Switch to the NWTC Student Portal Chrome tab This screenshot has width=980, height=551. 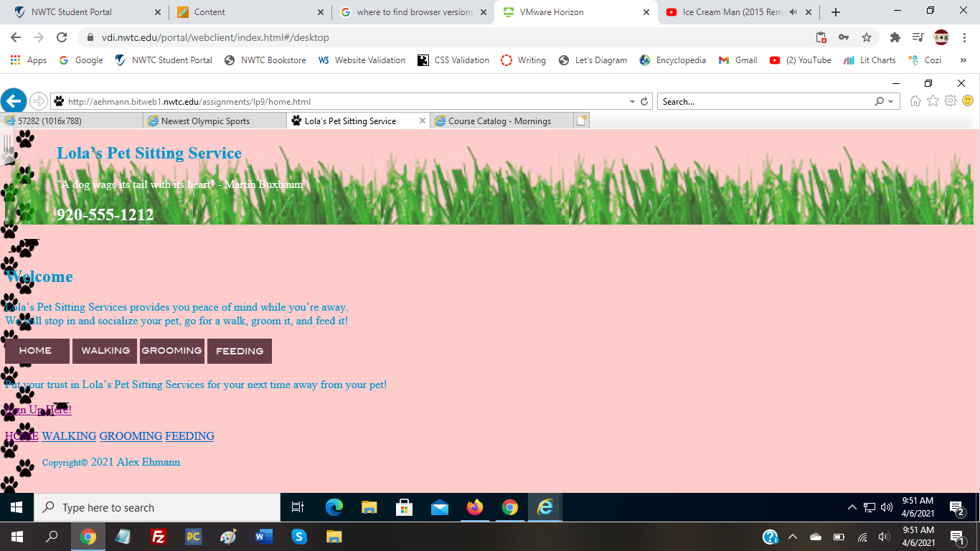(72, 12)
